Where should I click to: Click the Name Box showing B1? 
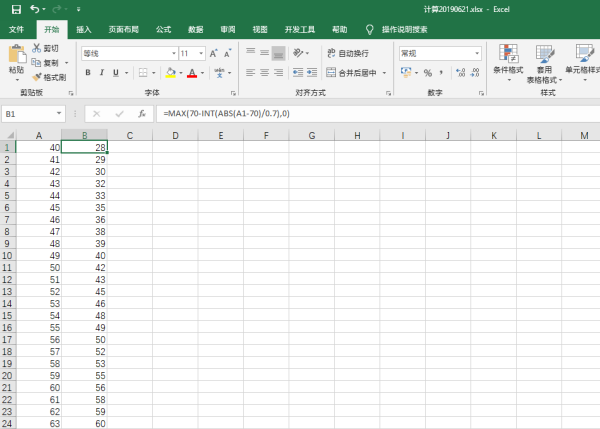click(30, 114)
